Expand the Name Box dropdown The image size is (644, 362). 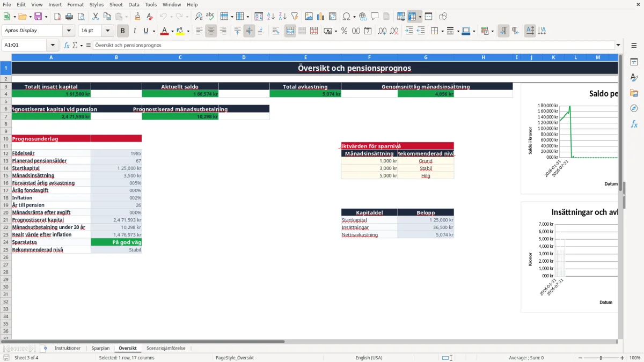click(53, 46)
